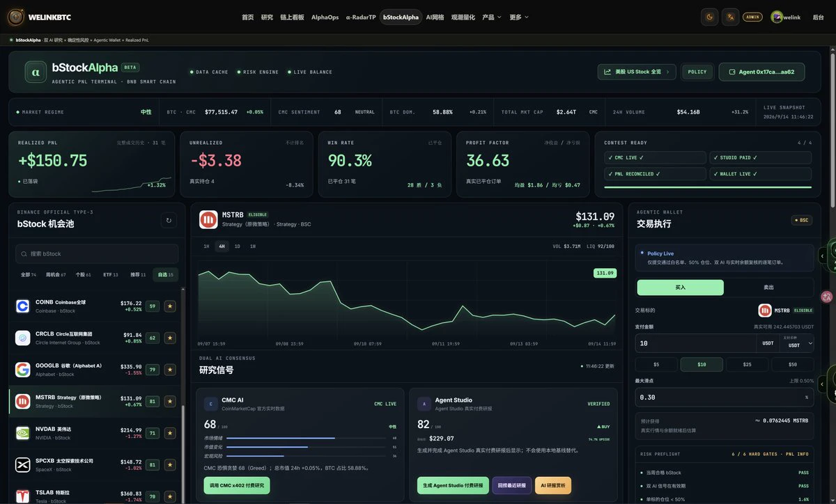Select the 个股 61 filter tab
Image resolution: width=836 pixels, height=504 pixels.
84,274
